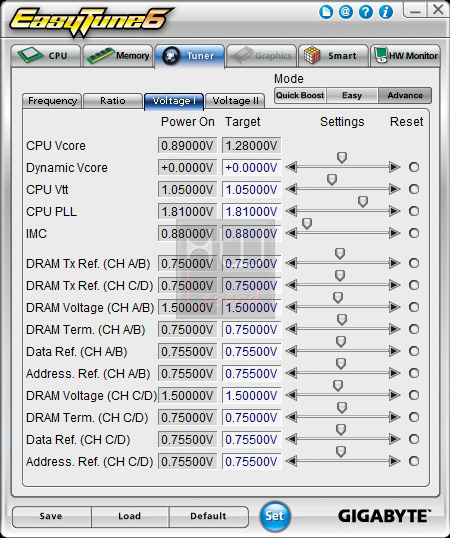450x538 pixels.
Task: Decrease CPU PLL with left arrow
Action: 291,211
